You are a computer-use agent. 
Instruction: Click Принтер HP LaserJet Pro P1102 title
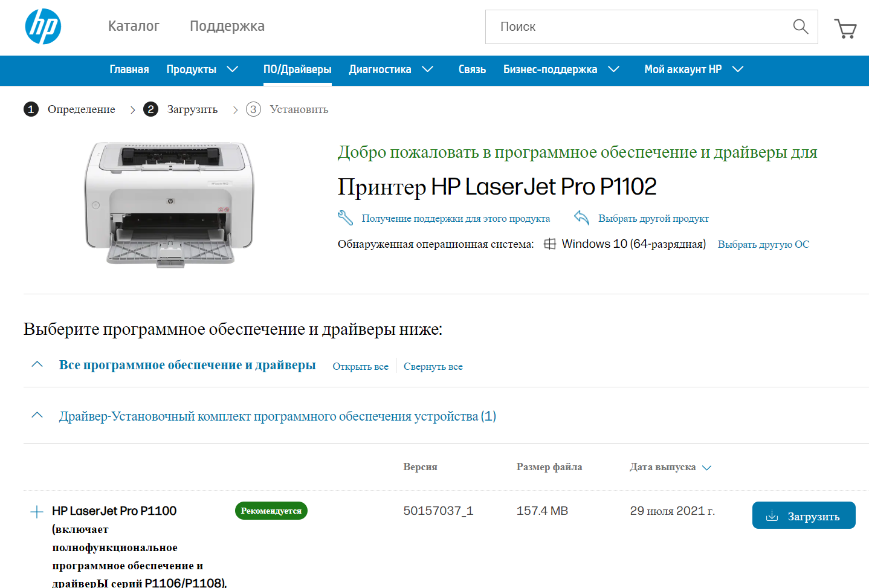[x=497, y=187]
